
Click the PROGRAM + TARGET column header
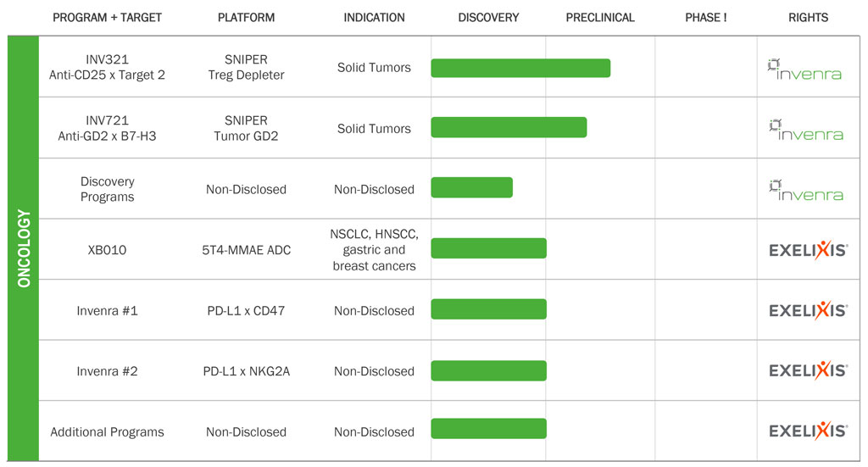(x=107, y=18)
